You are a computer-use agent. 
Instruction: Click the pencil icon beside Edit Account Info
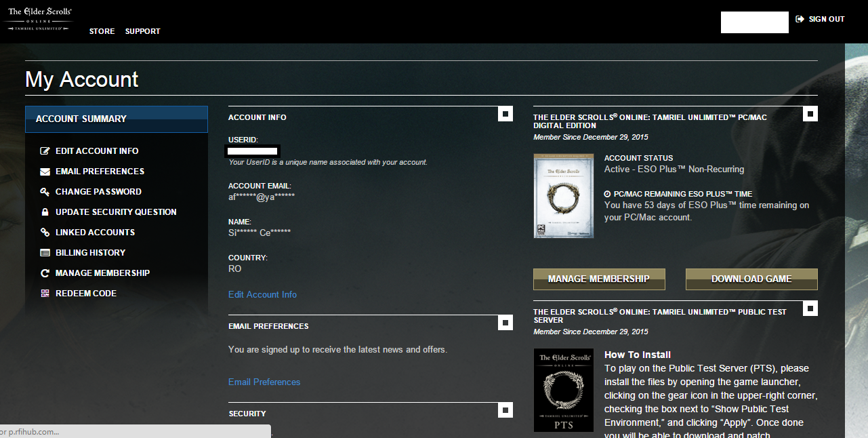tap(45, 151)
